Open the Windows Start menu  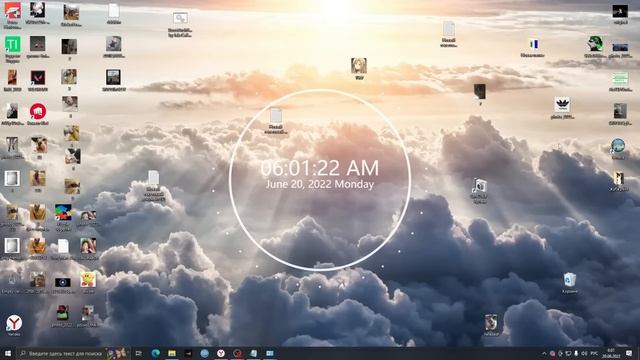(x=8, y=353)
